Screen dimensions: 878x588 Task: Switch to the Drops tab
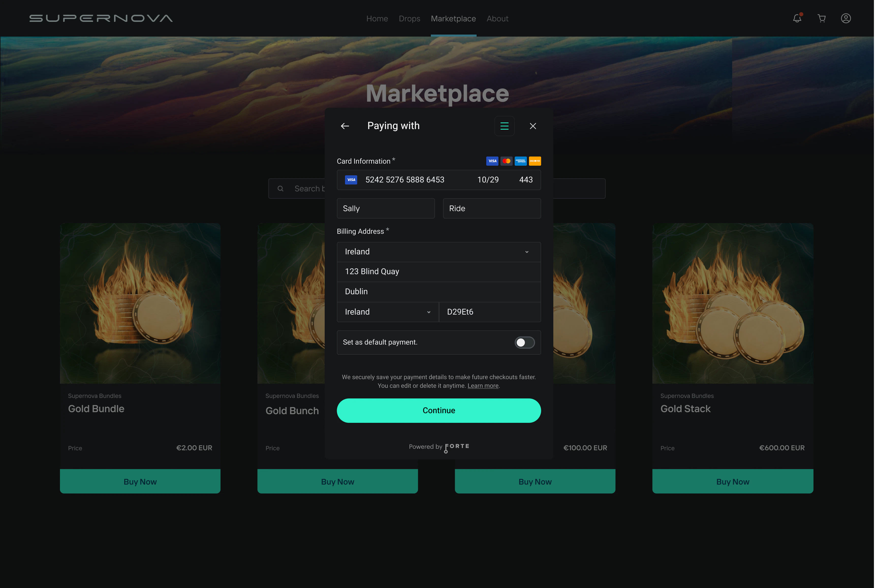click(409, 18)
